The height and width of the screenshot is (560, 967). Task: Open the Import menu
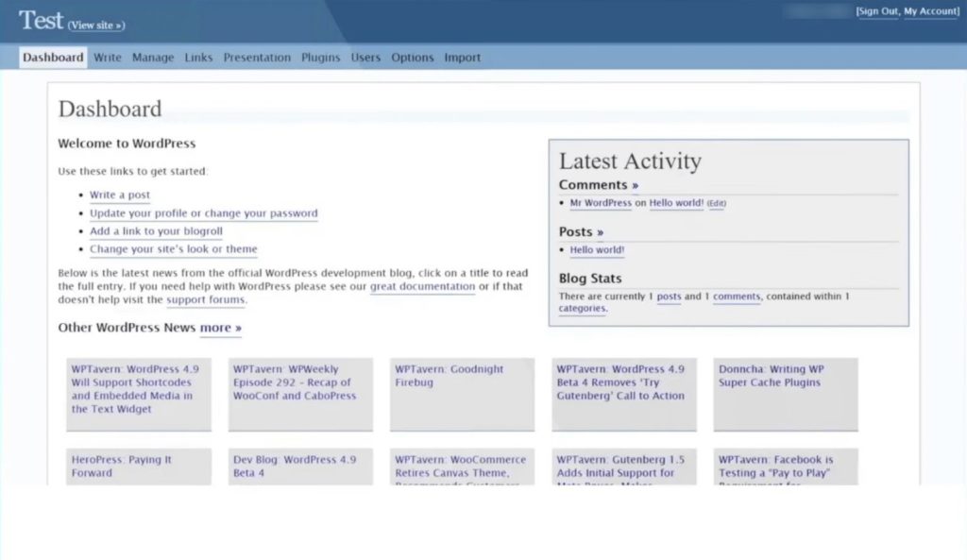463,58
